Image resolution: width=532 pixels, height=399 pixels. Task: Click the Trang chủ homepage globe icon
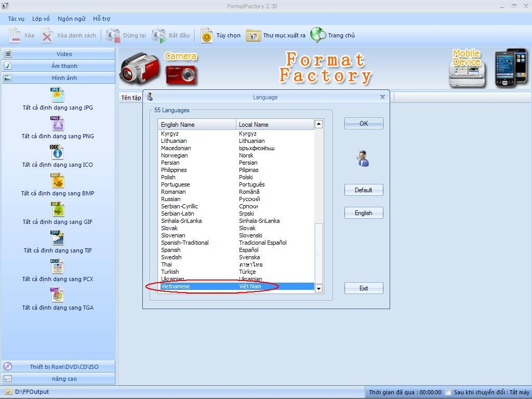tap(318, 35)
